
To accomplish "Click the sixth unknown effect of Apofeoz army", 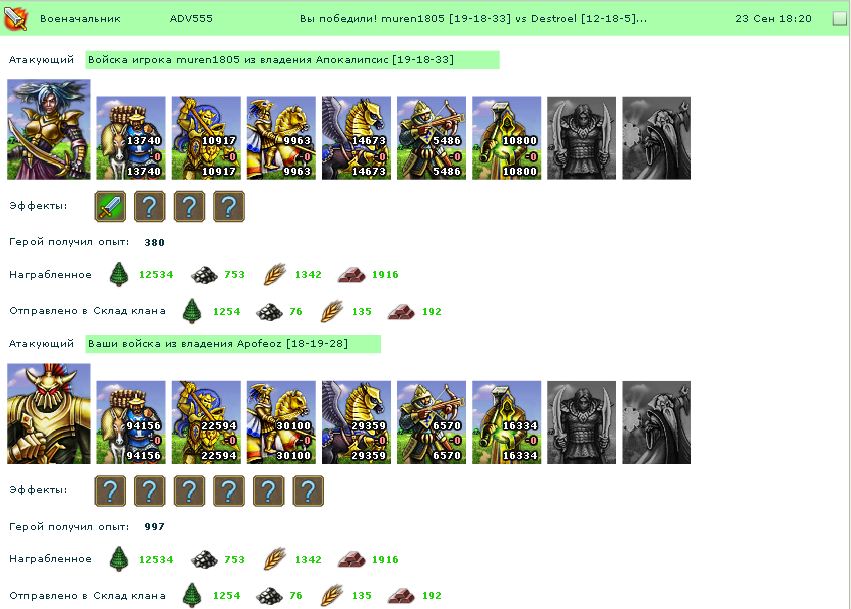I will (x=308, y=491).
